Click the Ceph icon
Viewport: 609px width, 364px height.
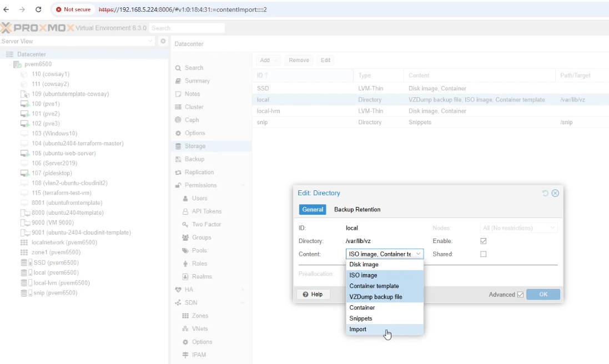tap(178, 120)
